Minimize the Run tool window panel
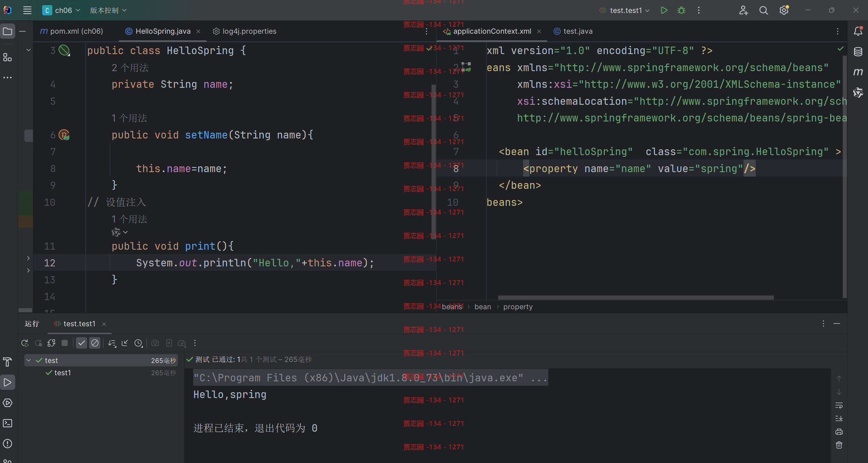This screenshot has height=463, width=868. pos(837,324)
